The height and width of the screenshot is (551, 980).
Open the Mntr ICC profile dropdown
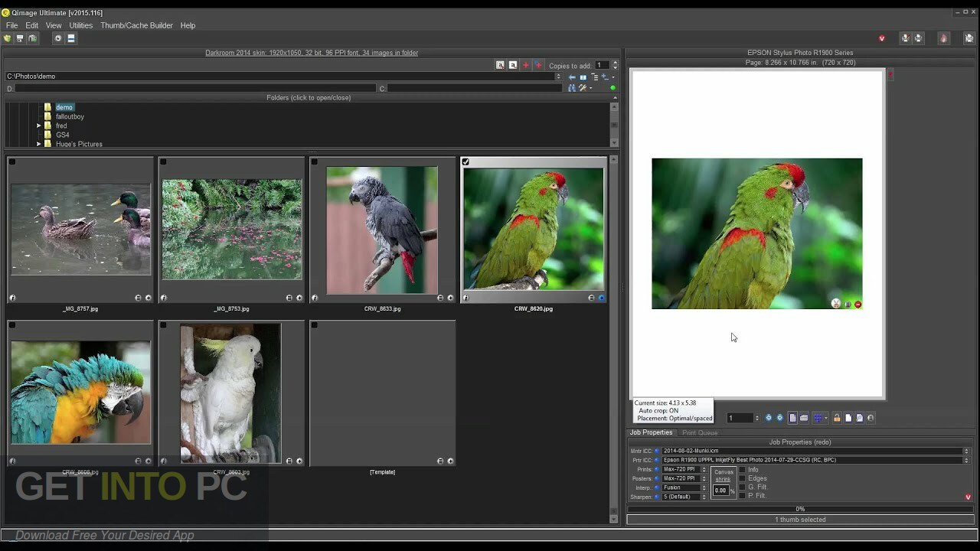tap(966, 451)
